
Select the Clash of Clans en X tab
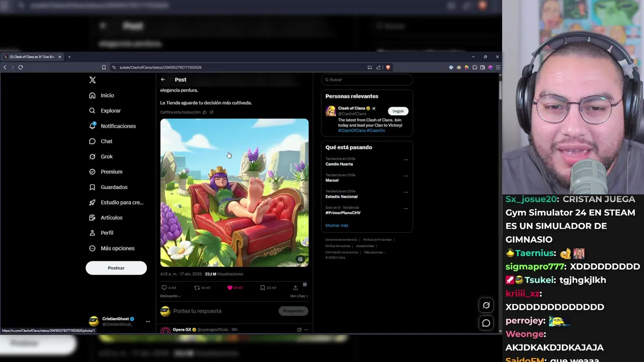[32, 57]
